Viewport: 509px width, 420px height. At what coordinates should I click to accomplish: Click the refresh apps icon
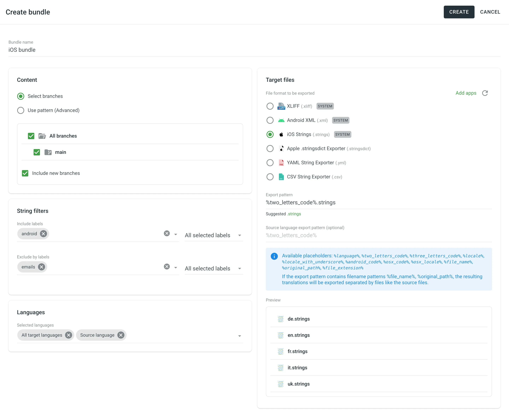pos(485,93)
